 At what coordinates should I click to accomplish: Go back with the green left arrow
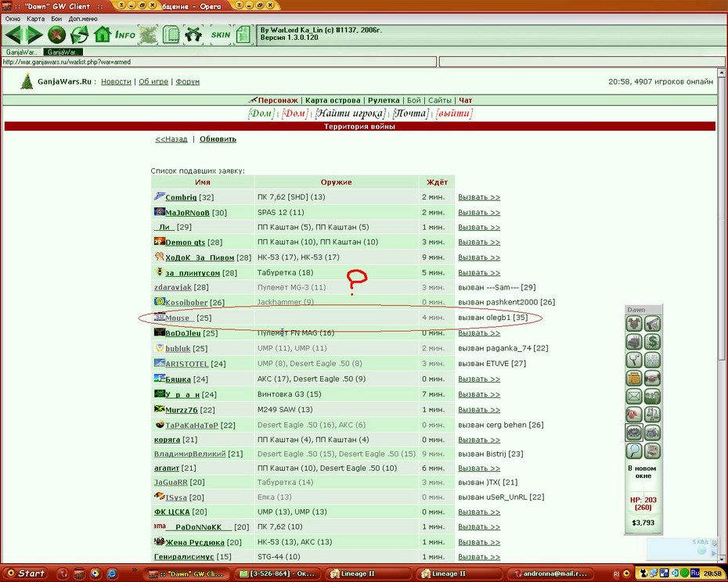coord(13,34)
